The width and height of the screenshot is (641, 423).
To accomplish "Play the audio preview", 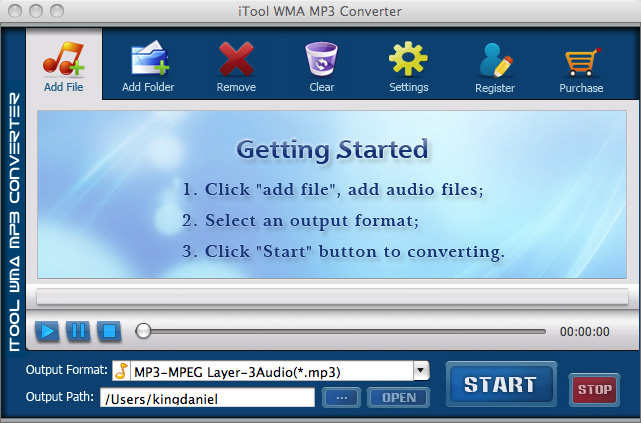I will 47,331.
